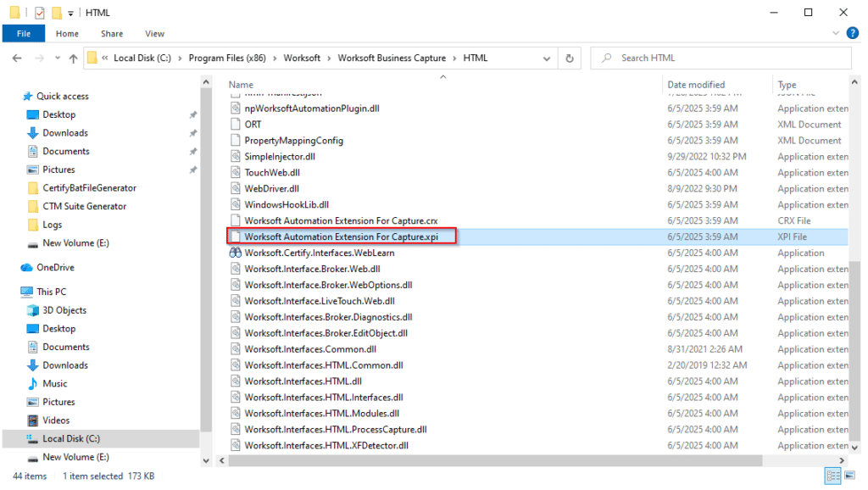Viewport: 868px width, 490px height.
Task: Open Quick access star in sidebar
Action: pos(28,97)
